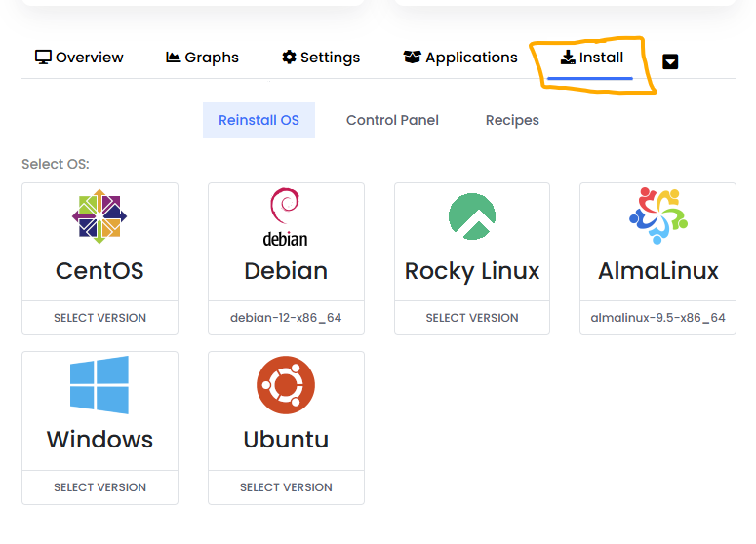Screen dimensions: 756x544
Task: Switch to the Graphs tab
Action: pyautogui.click(x=202, y=58)
